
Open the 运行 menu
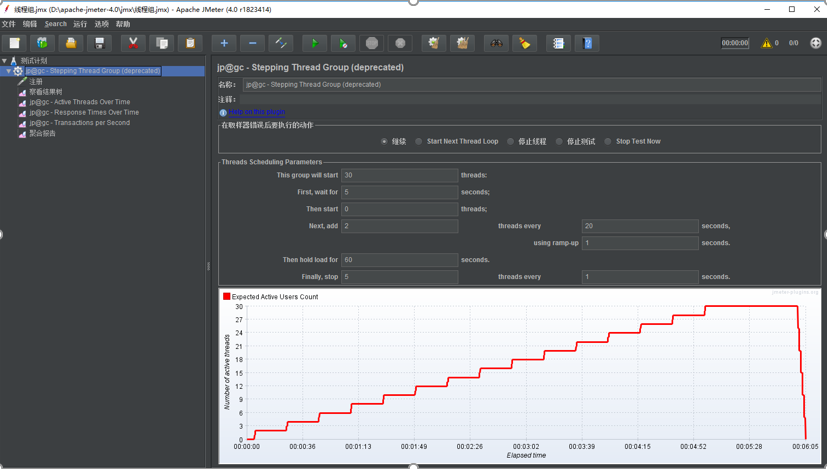(x=80, y=24)
